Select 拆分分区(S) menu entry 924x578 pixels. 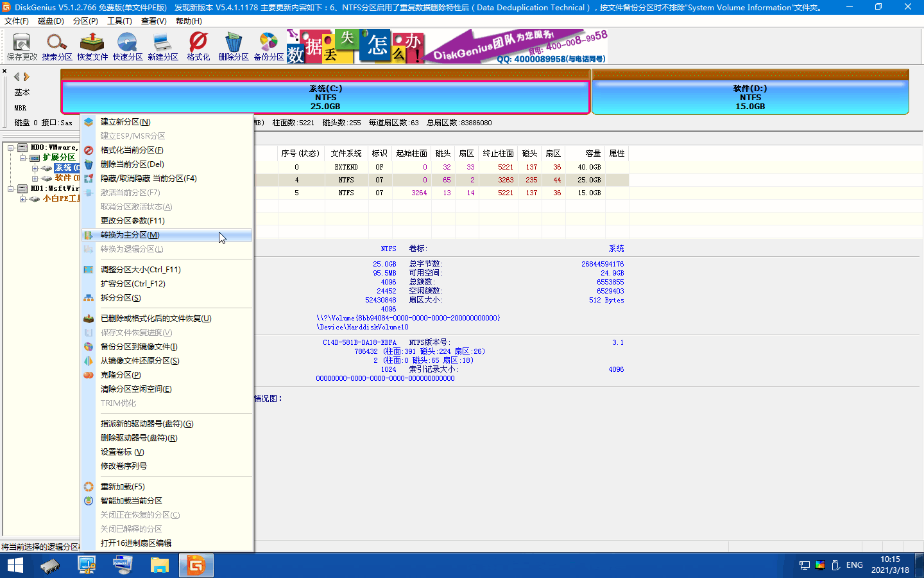(x=167, y=298)
